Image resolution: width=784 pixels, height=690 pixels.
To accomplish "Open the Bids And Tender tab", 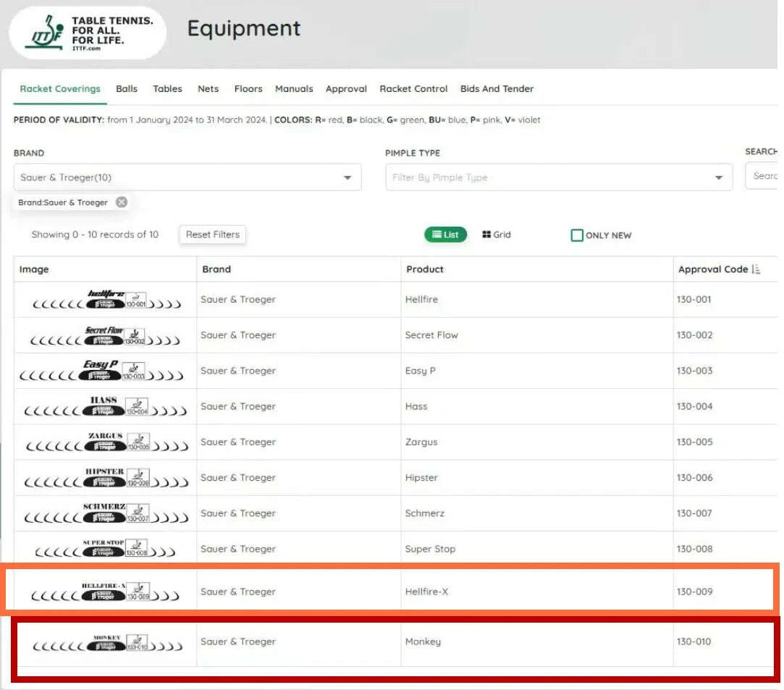I will tap(497, 89).
